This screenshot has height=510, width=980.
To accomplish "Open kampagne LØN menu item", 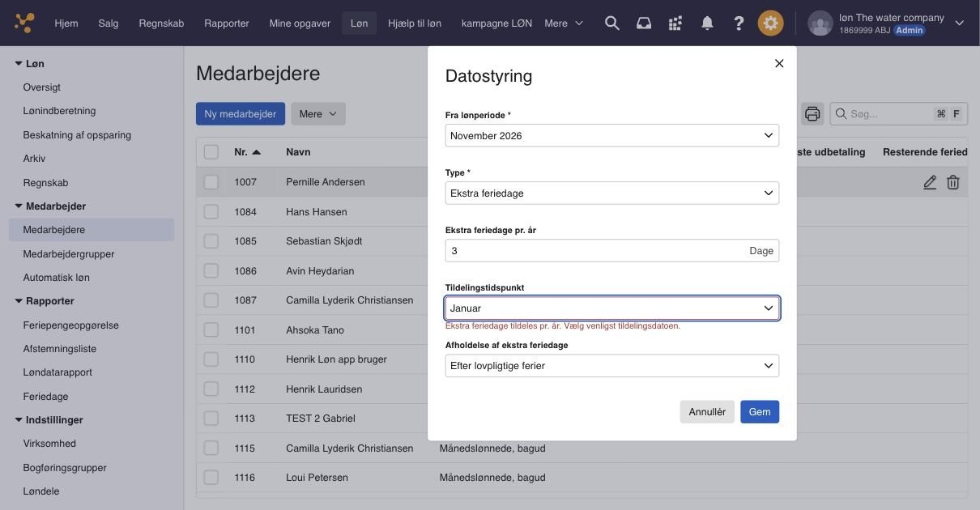I will [x=496, y=23].
